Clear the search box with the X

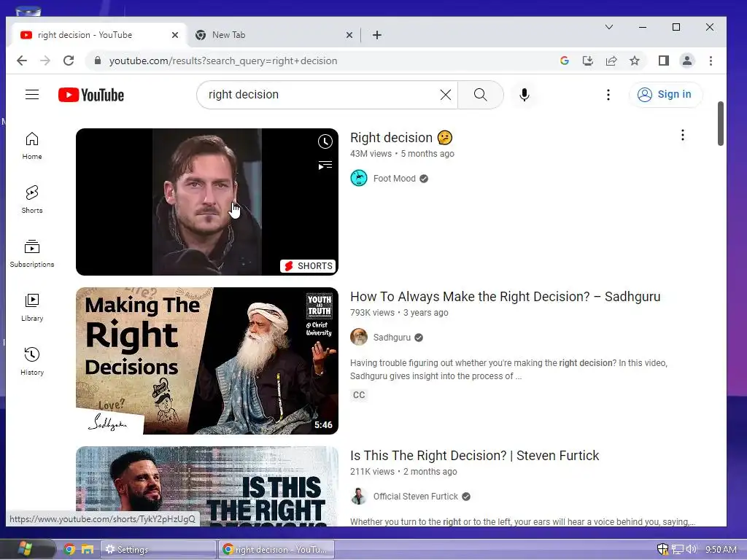click(446, 95)
